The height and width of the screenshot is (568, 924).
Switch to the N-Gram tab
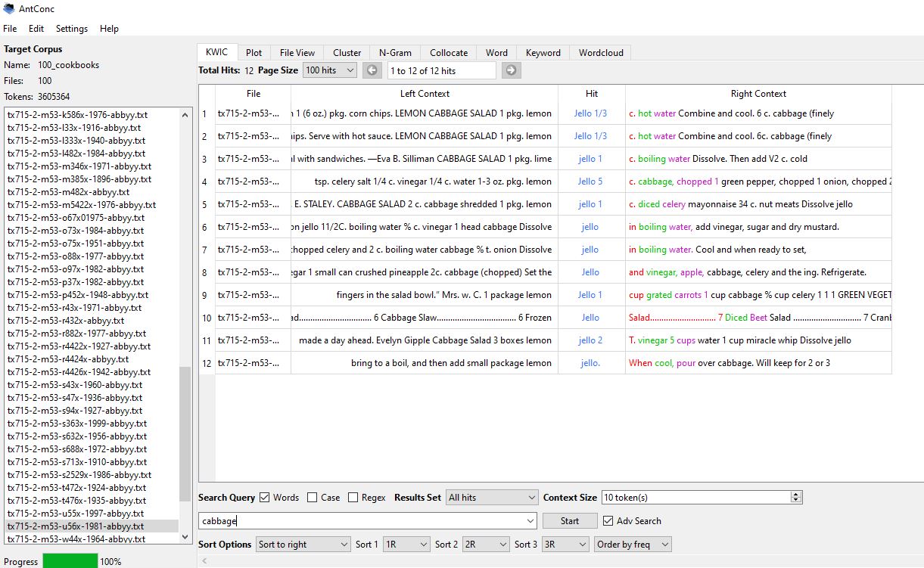395,53
